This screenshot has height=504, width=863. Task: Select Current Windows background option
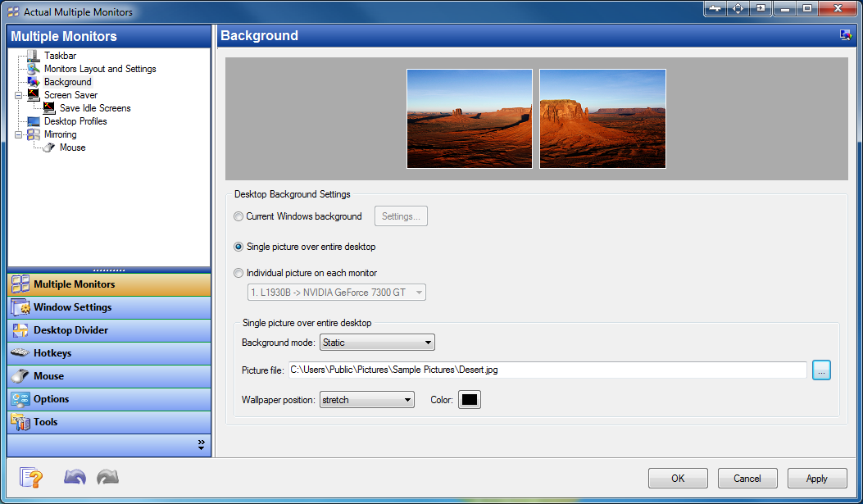click(x=238, y=216)
